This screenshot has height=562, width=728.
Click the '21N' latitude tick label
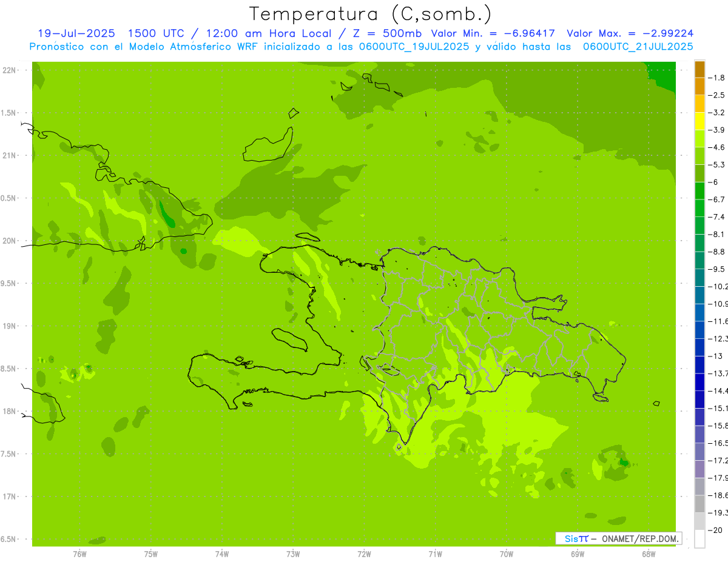coord(10,155)
